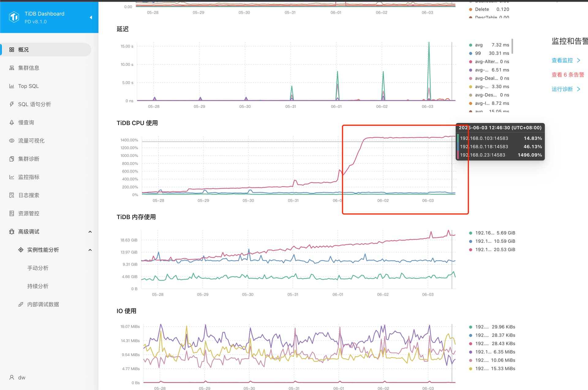Viewport: 588px width, 390px height.
Task: Toggle the 99 latency legend series
Action: [x=489, y=53]
